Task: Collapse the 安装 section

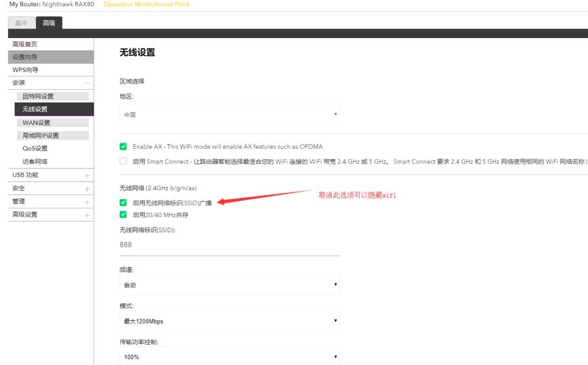Action: point(50,83)
